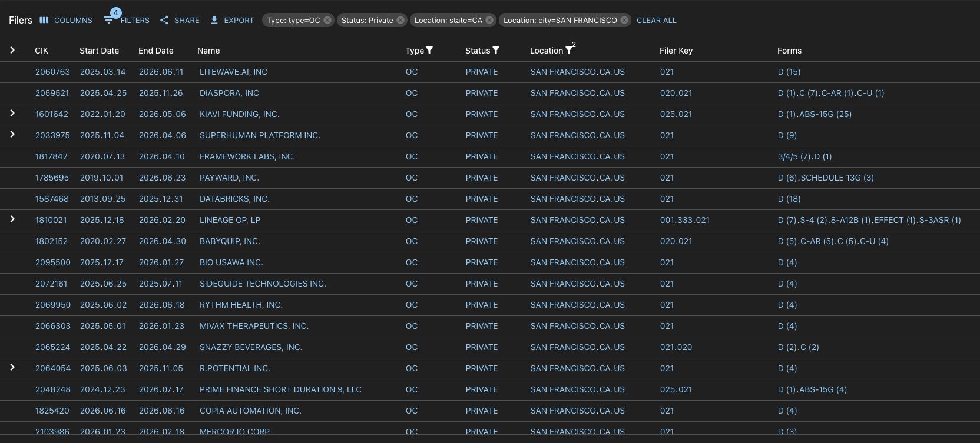Open PAYWARD, INC. filer
Screen dimensions: 980x443
click(229, 178)
